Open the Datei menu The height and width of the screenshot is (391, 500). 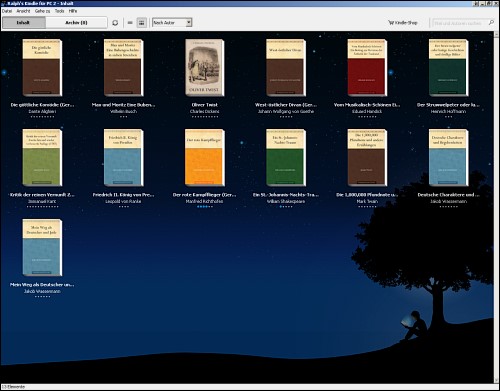(7, 11)
